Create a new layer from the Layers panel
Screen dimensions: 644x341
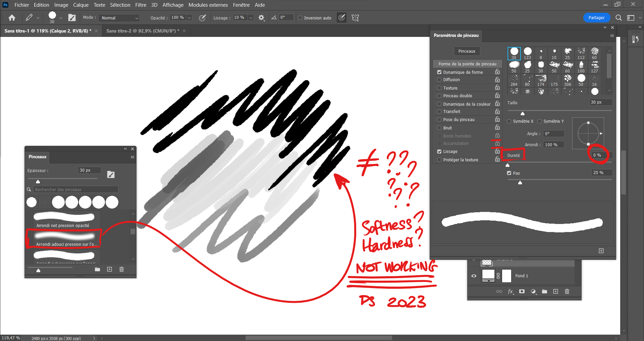point(556,291)
